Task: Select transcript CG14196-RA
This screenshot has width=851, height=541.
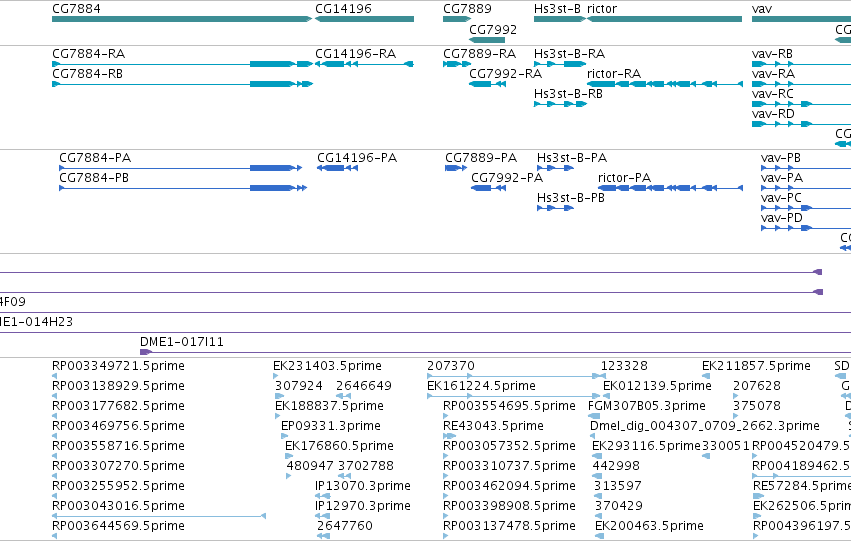Action: click(364, 64)
